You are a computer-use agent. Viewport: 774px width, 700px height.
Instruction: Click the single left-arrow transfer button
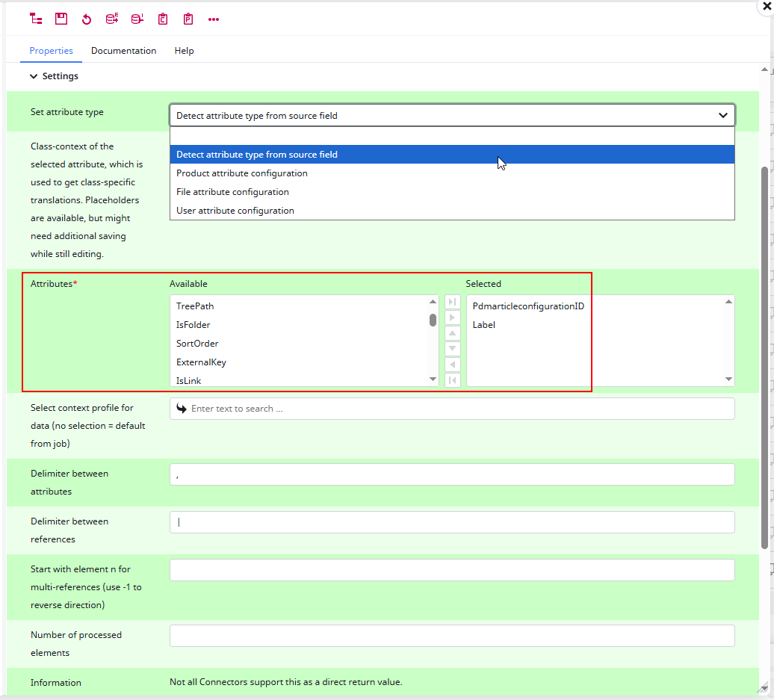(452, 364)
